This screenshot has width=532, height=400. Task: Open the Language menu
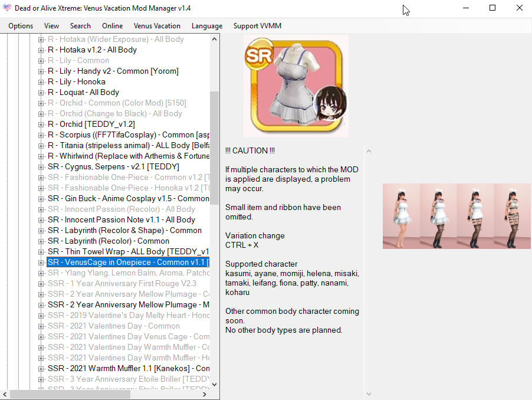(x=207, y=26)
